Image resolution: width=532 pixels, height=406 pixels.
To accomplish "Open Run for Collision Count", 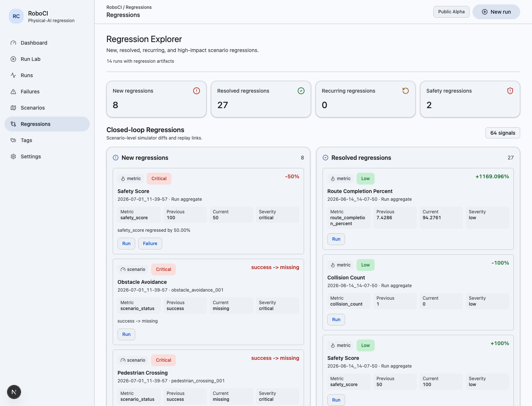I will tap(336, 320).
